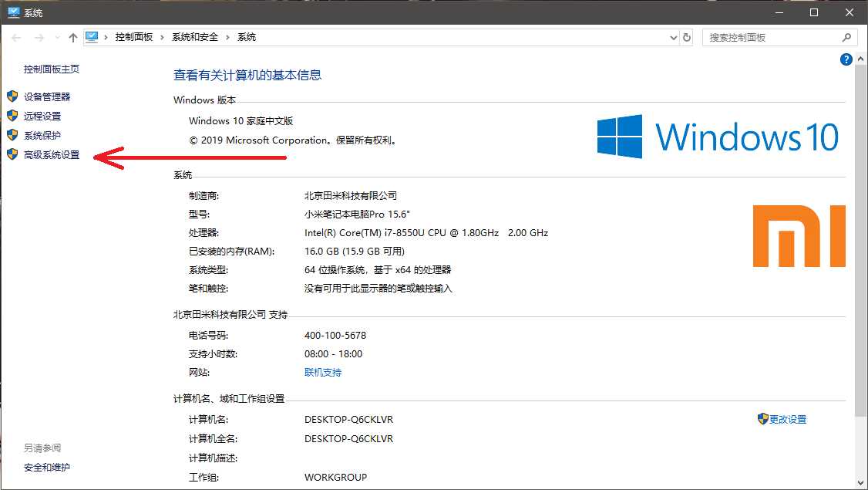868x490 pixels.
Task: Expand chevron after computer icon breadcrumb
Action: (106, 37)
